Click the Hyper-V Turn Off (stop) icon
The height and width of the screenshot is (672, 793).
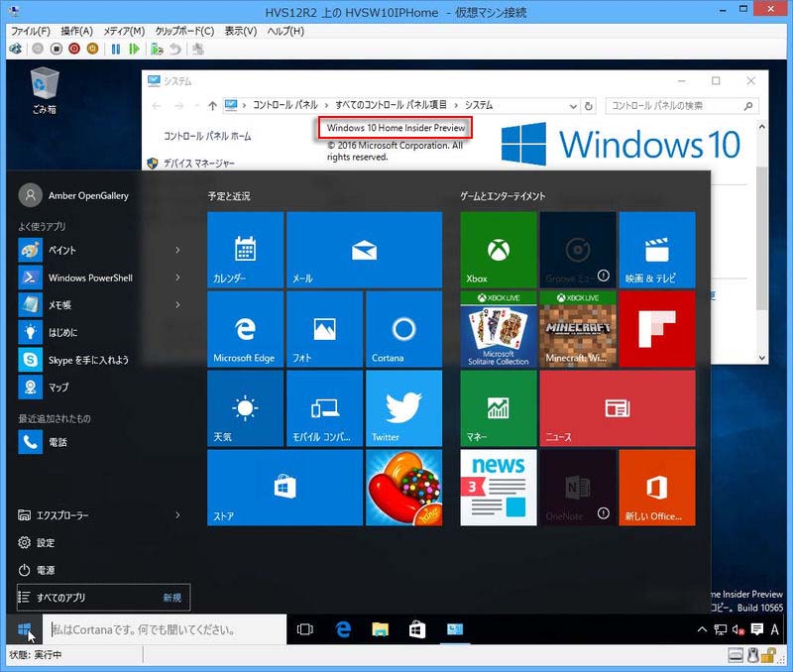[x=57, y=49]
